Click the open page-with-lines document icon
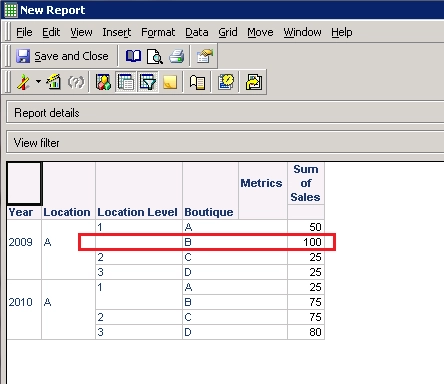This screenshot has height=384, width=444. click(197, 82)
